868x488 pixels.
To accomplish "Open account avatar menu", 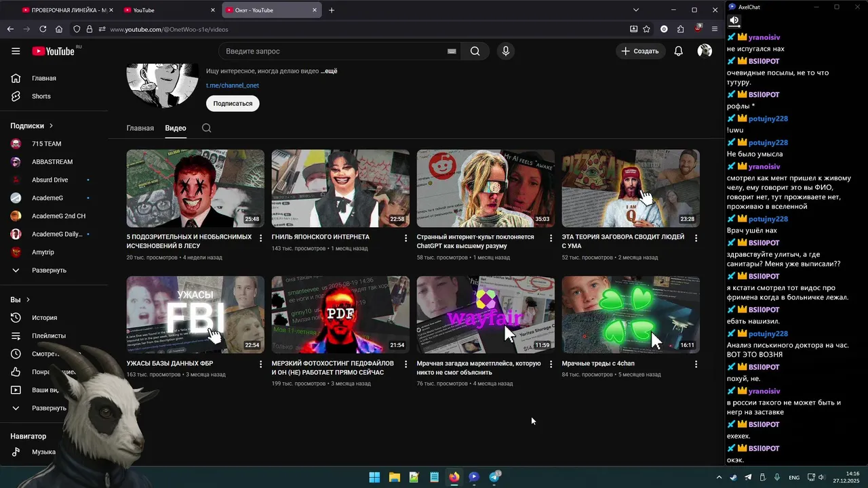I will (705, 51).
